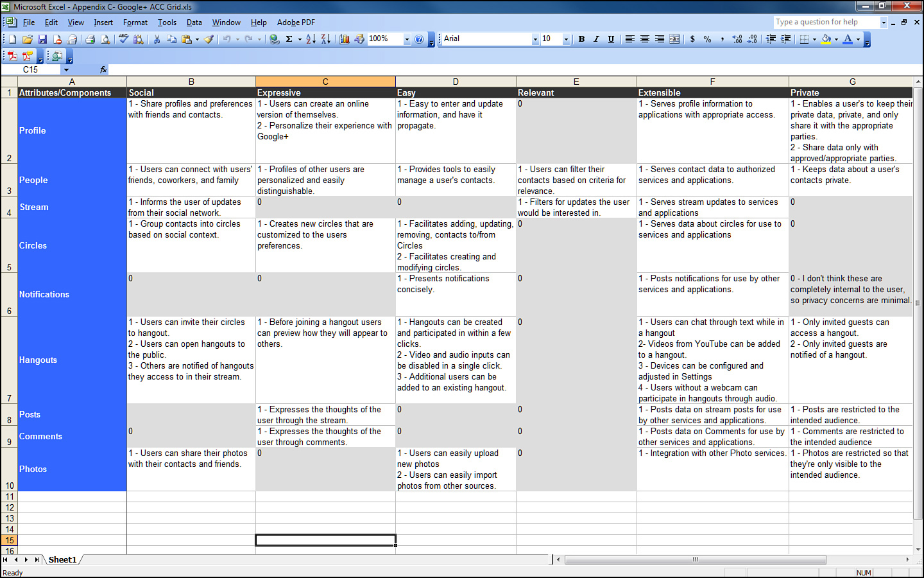
Task: Open the Insert menu
Action: [103, 22]
